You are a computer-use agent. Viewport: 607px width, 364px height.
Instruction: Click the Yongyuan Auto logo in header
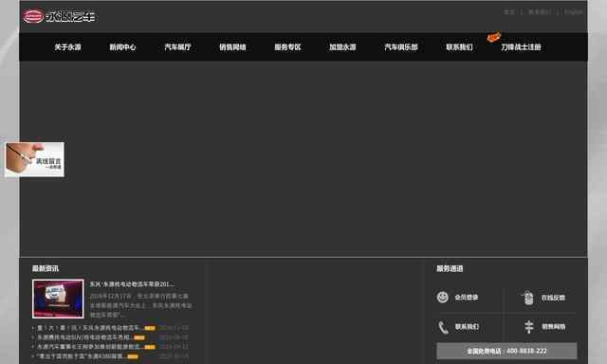tap(59, 16)
